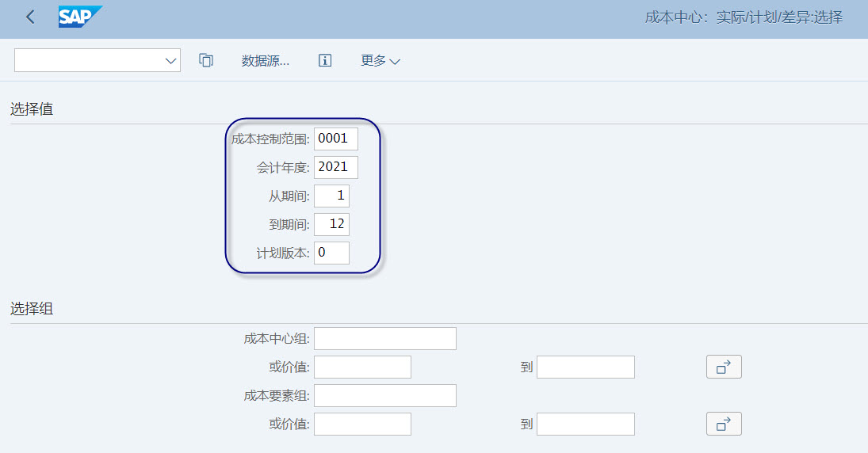
Task: Open multiple selection for cost center values
Action: pos(724,367)
